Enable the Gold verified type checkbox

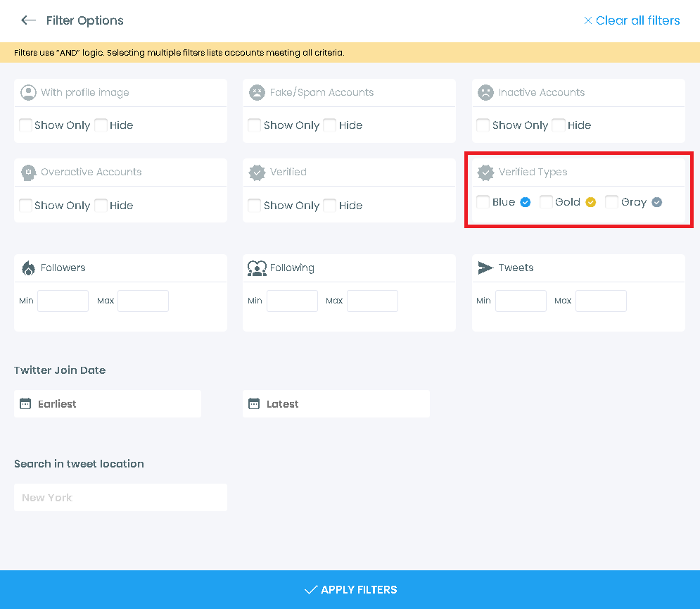coord(546,202)
